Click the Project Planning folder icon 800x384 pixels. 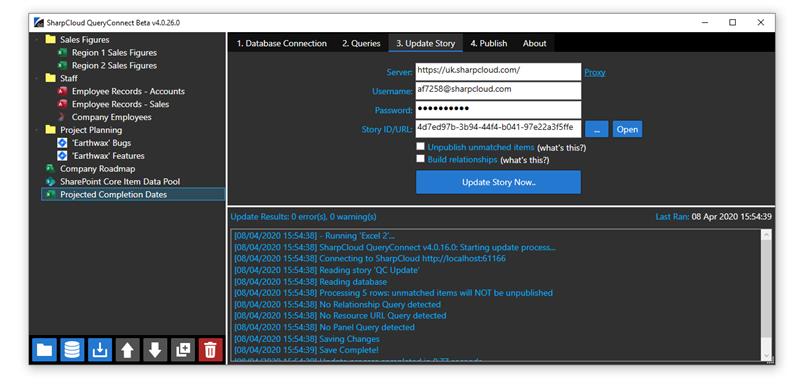pyautogui.click(x=51, y=130)
